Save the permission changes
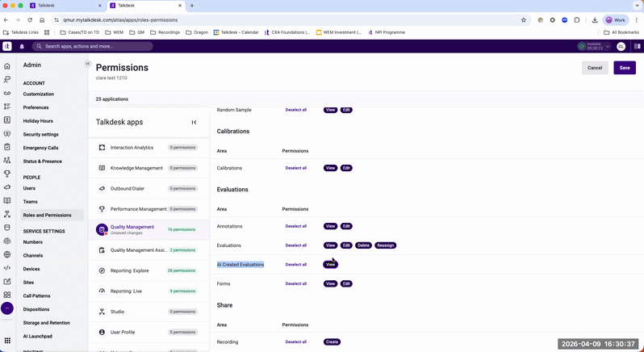The height and width of the screenshot is (352, 644). coord(625,68)
